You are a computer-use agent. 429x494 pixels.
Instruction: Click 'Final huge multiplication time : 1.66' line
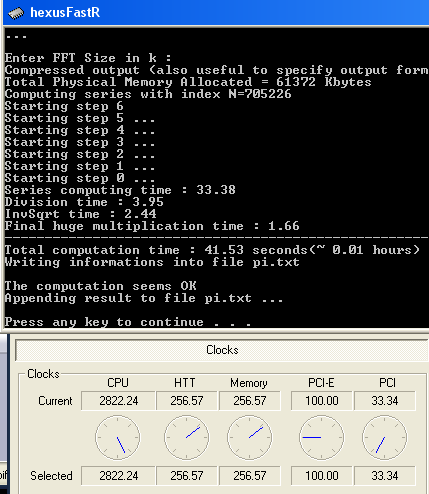[152, 226]
